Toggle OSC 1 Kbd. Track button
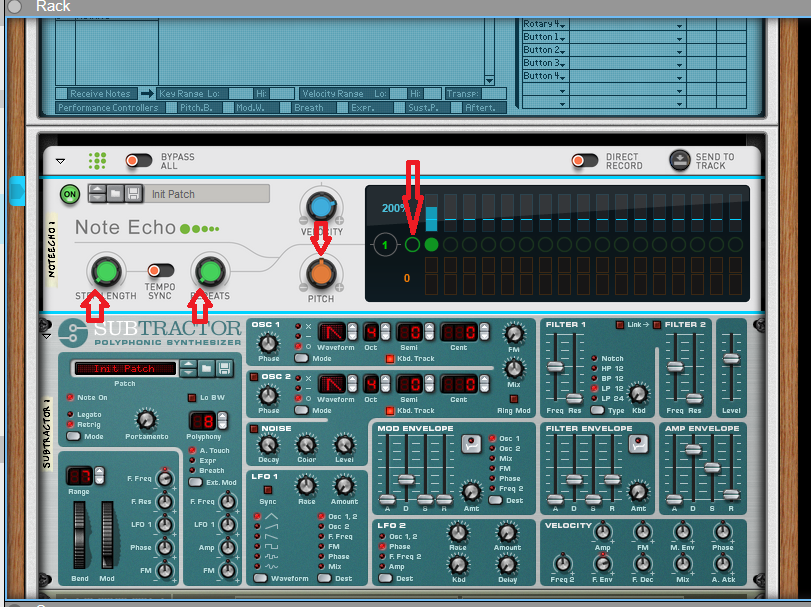 (389, 359)
